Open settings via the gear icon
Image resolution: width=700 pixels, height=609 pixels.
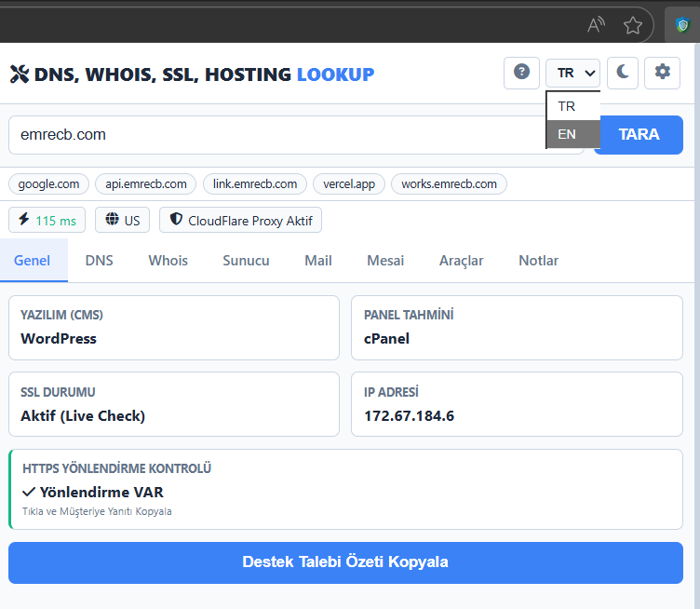click(x=662, y=73)
